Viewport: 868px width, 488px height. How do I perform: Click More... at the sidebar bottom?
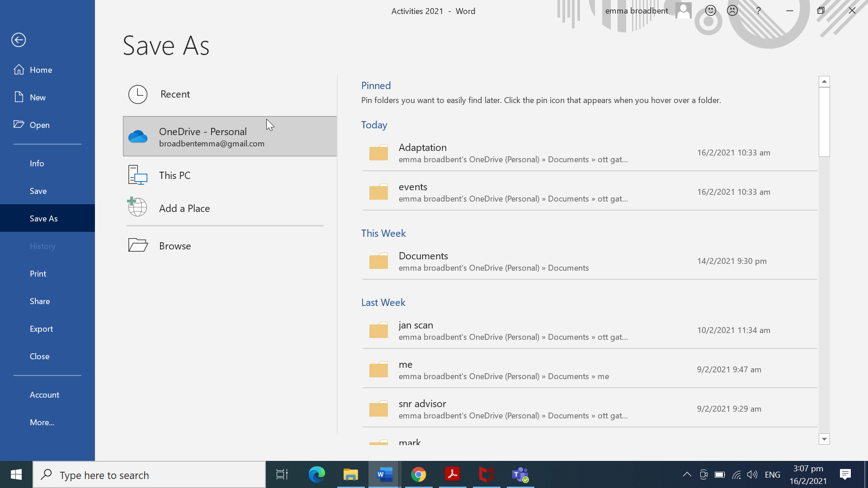(x=47, y=422)
